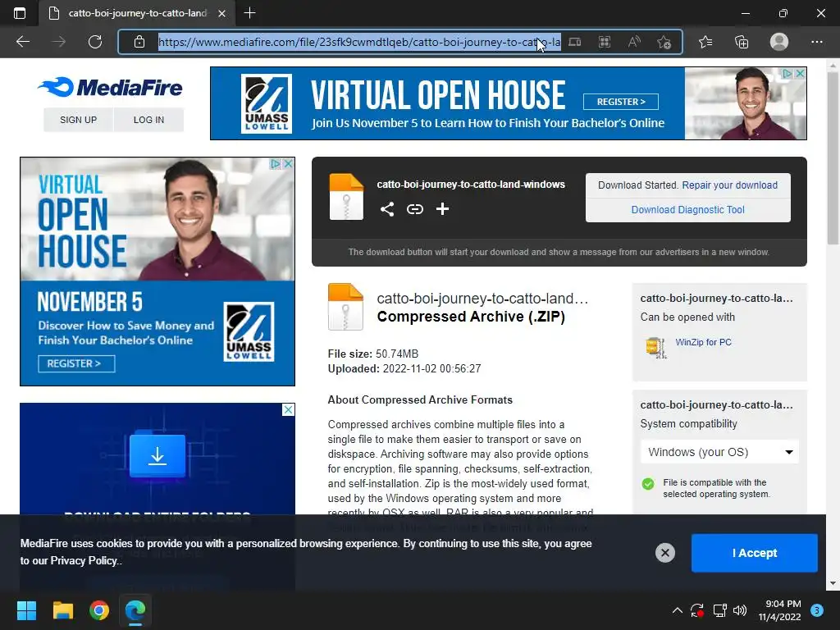Click the immersive reader icon in address bar

tap(575, 42)
